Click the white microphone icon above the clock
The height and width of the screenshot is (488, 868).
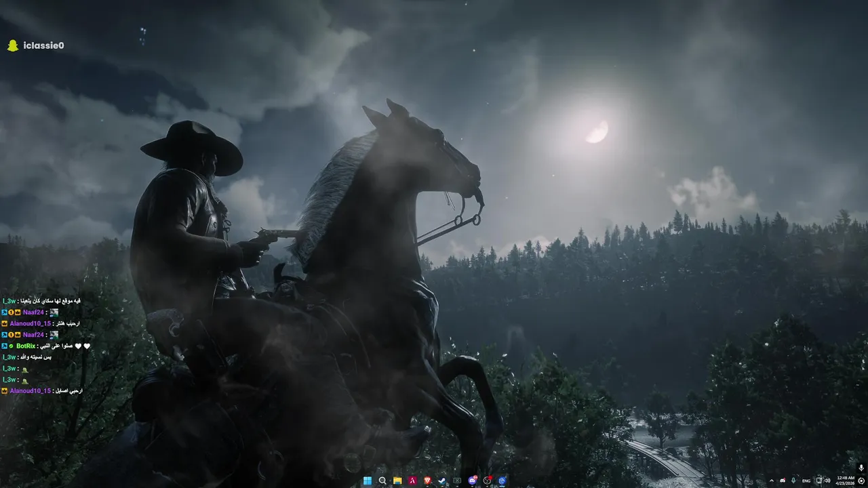coord(861,468)
